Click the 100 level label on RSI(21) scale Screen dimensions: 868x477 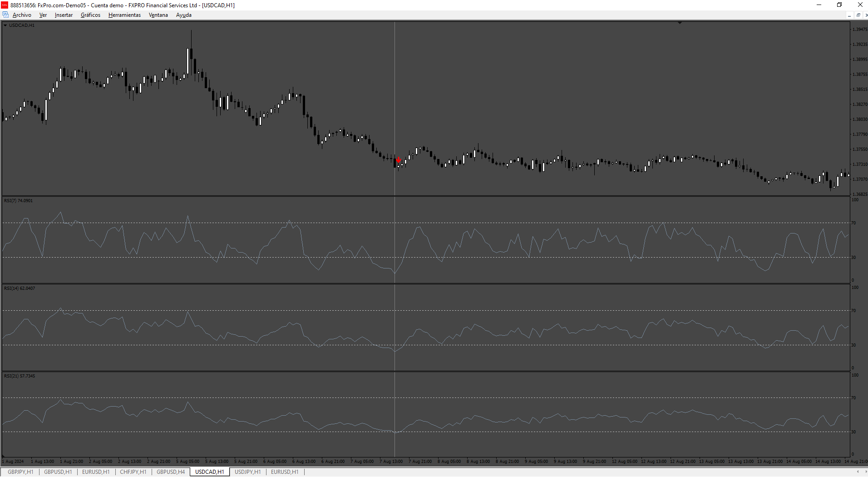(x=855, y=375)
